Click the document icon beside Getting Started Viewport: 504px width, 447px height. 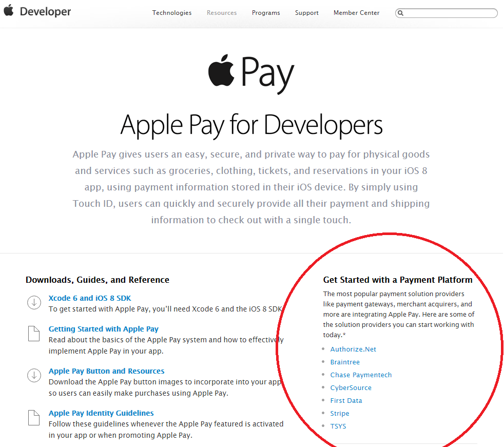coord(34,334)
